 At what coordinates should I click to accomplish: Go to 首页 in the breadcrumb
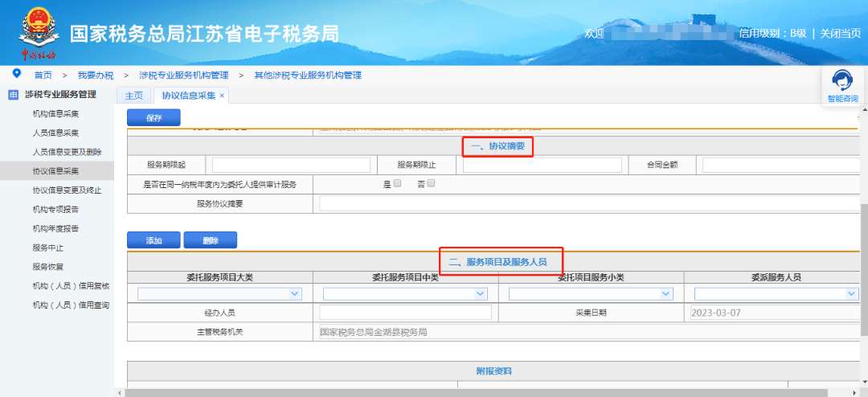(43, 76)
